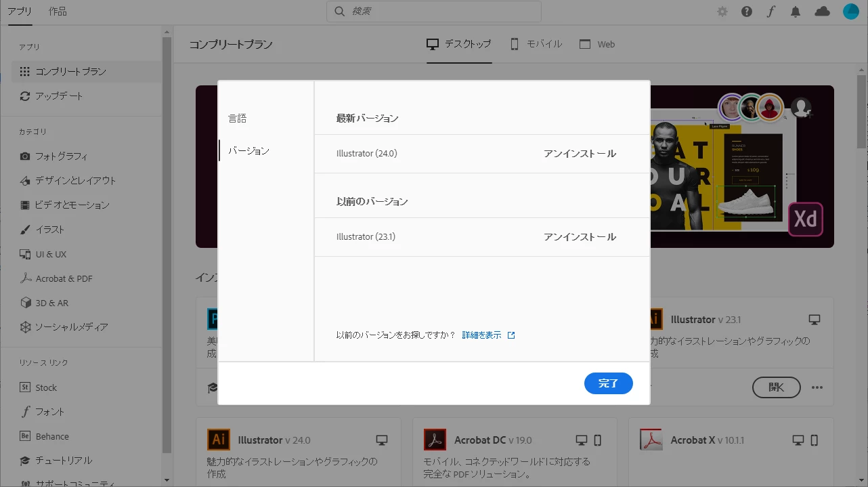Screen dimensions: 868x487
Task: Click the 詳細を表示 link
Action: pos(488,335)
